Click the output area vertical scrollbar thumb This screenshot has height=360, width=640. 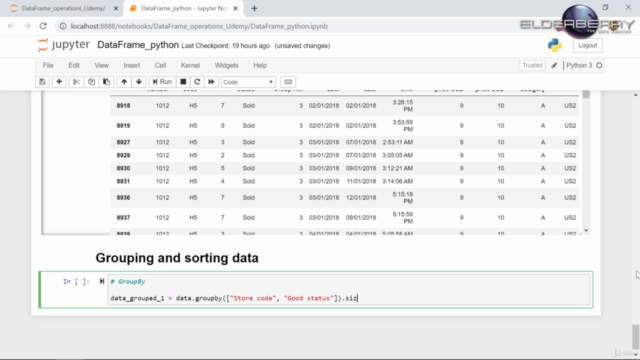pyautogui.click(x=586, y=94)
